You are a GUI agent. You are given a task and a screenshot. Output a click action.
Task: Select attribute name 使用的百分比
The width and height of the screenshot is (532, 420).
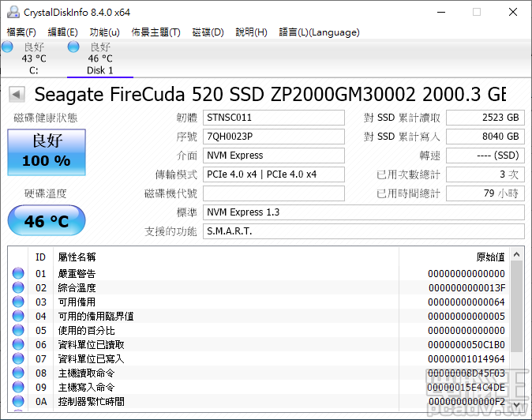click(x=86, y=331)
